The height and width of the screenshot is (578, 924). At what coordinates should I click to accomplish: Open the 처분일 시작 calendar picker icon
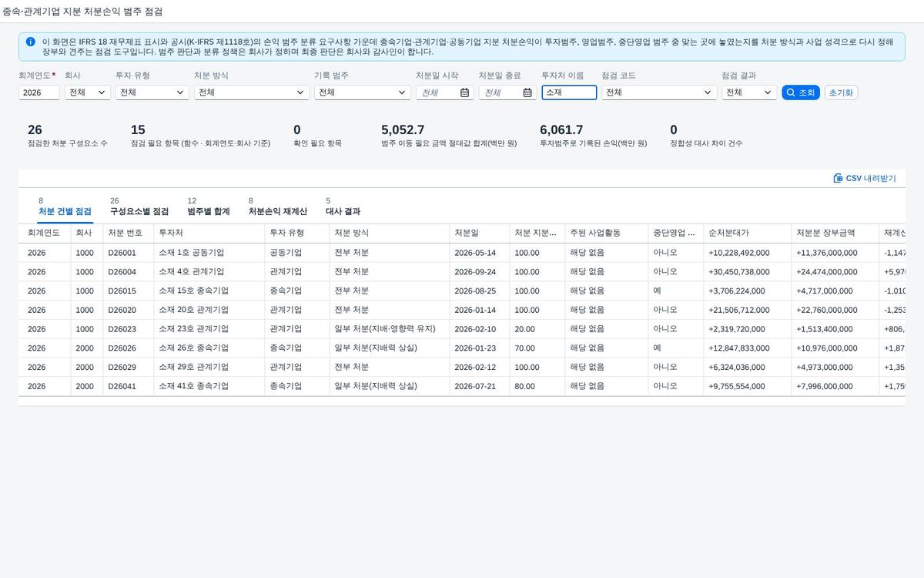[465, 92]
